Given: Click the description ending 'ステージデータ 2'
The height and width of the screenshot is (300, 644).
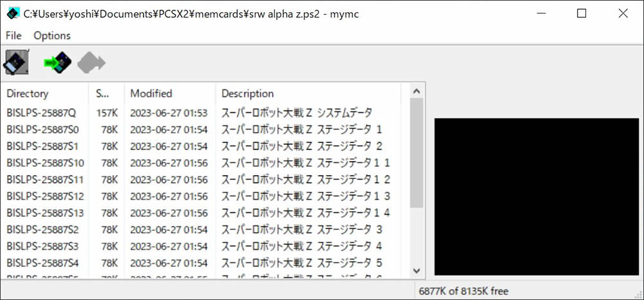Looking at the screenshot, I should coord(302,146).
